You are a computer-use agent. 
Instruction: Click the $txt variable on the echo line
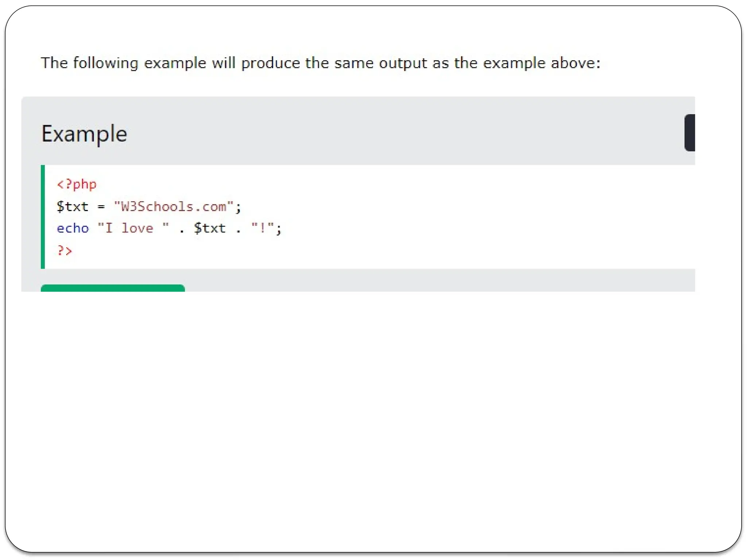click(x=210, y=229)
